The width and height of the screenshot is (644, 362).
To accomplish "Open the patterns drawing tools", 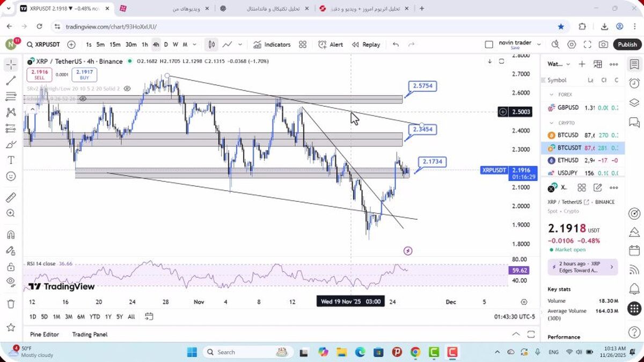I will [x=11, y=112].
